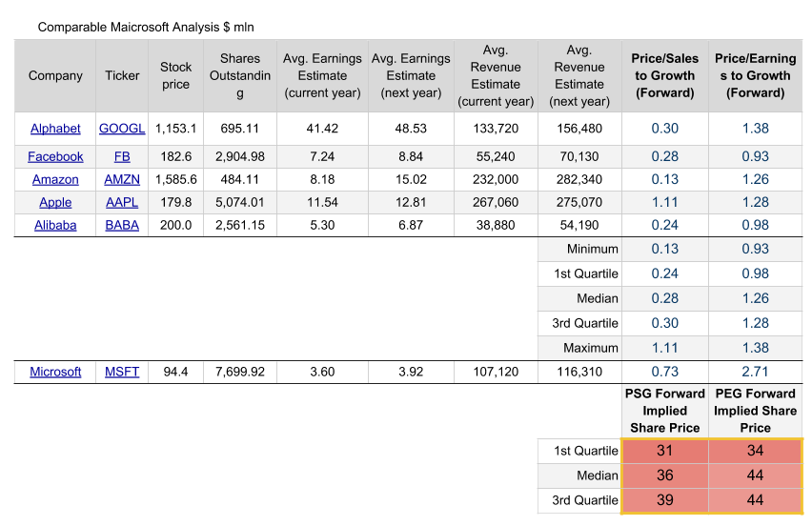Image resolution: width=812 pixels, height=526 pixels.
Task: Select the Shares Outstanding column header
Action: click(x=239, y=76)
